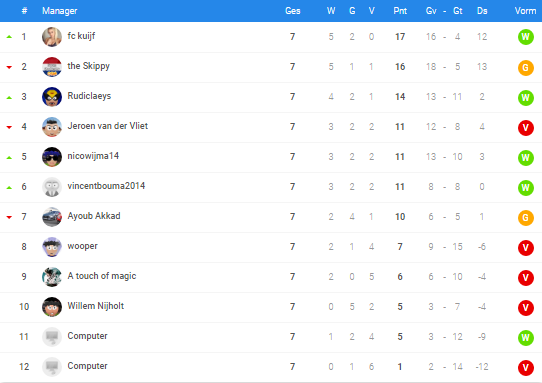Image resolution: width=542 pixels, height=383 pixels.
Task: Open Willem Nijholt's manager name link
Action: [x=96, y=306]
